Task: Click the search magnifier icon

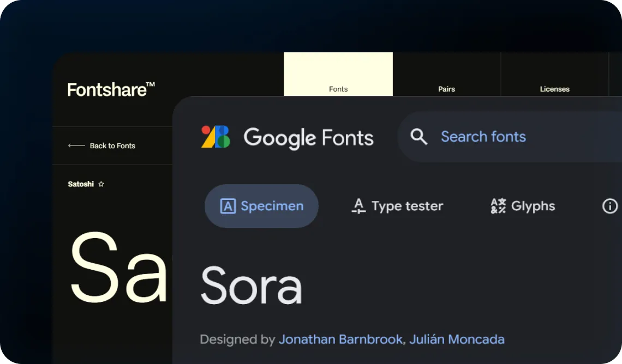Action: (418, 137)
